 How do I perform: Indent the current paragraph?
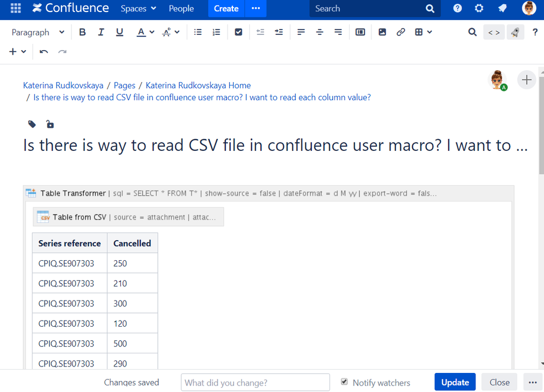click(x=279, y=32)
